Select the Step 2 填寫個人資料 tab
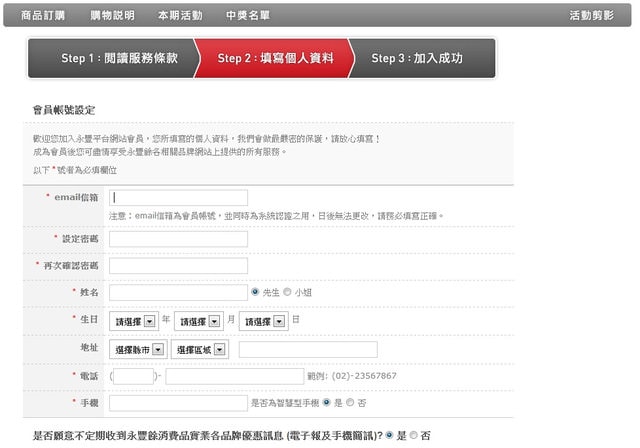This screenshot has height=448, width=640. point(275,58)
